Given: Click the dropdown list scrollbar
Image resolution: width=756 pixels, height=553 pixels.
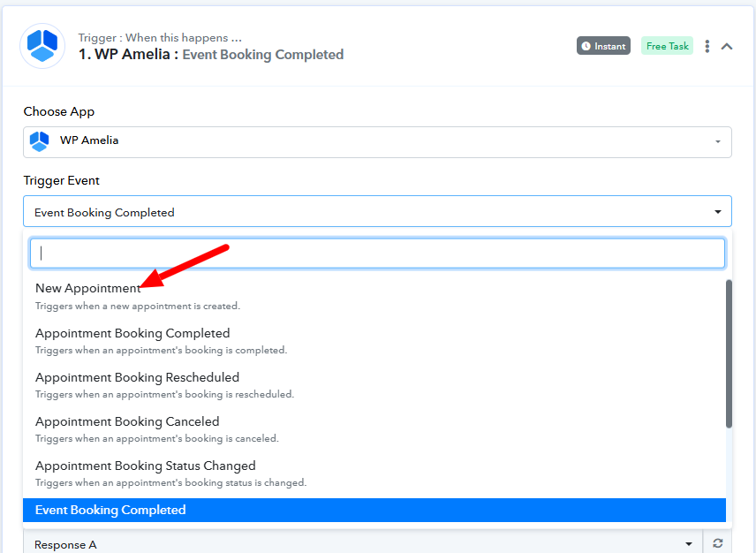Looking at the screenshot, I should pyautogui.click(x=729, y=353).
